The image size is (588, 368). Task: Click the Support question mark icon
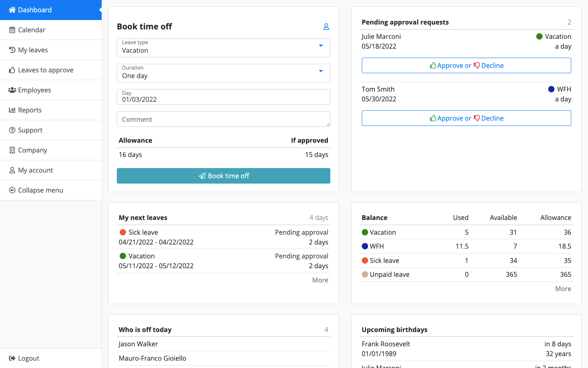[x=12, y=130]
